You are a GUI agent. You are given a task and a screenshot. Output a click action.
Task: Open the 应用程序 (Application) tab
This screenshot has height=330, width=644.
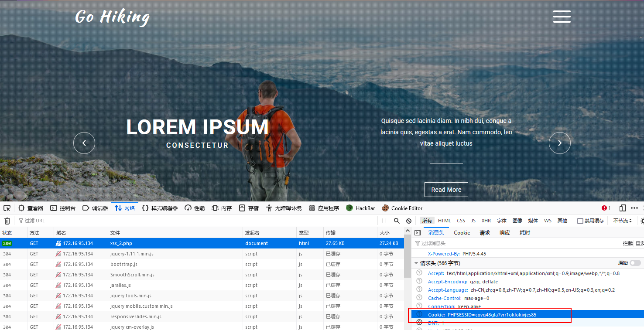click(x=324, y=208)
